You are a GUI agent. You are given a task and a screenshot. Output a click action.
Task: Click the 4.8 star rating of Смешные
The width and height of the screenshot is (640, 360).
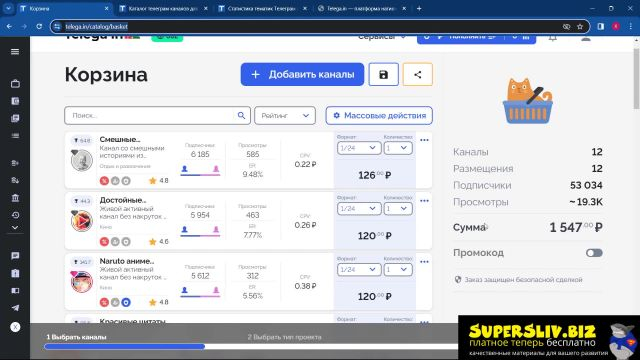tap(158, 181)
